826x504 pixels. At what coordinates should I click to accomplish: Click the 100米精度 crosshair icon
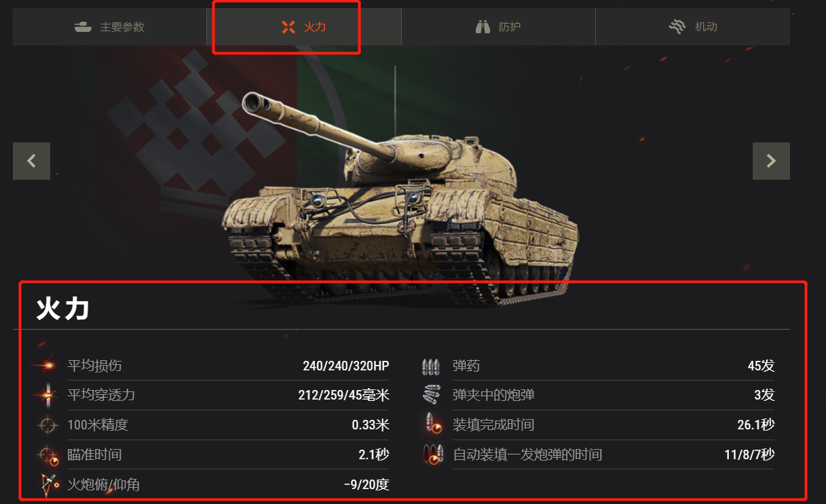click(48, 425)
